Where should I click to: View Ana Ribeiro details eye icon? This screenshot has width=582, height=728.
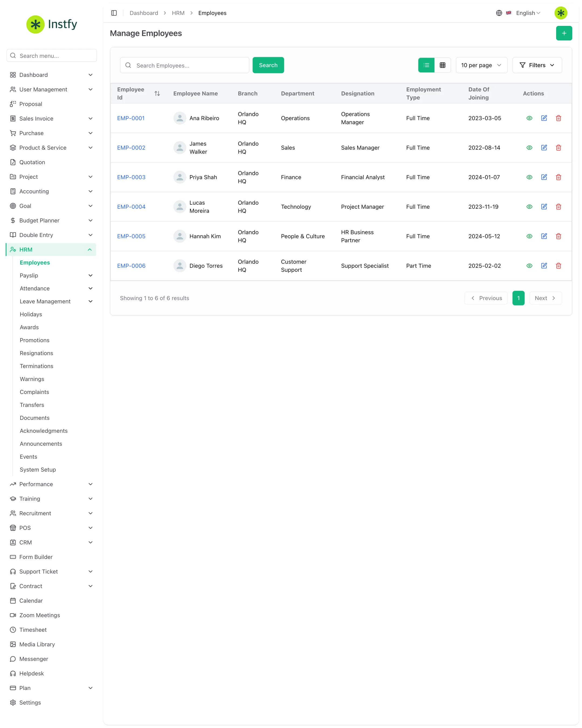[529, 118]
